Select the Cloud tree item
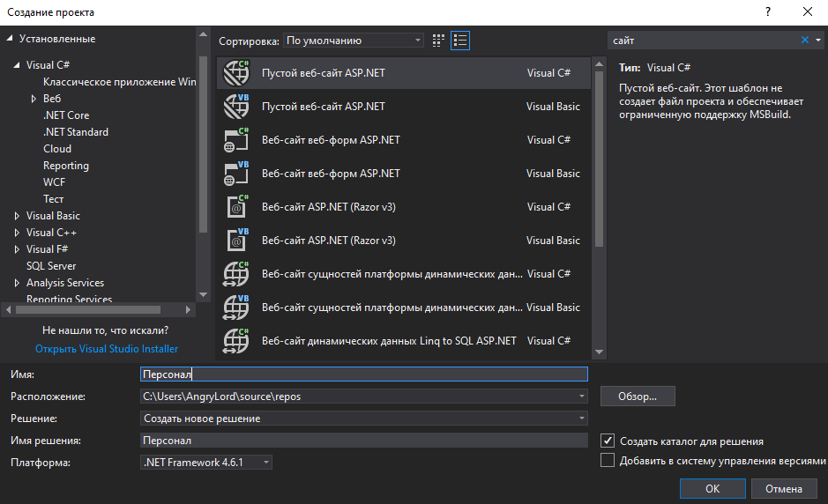Viewport: 828px width, 504px height. (57, 149)
